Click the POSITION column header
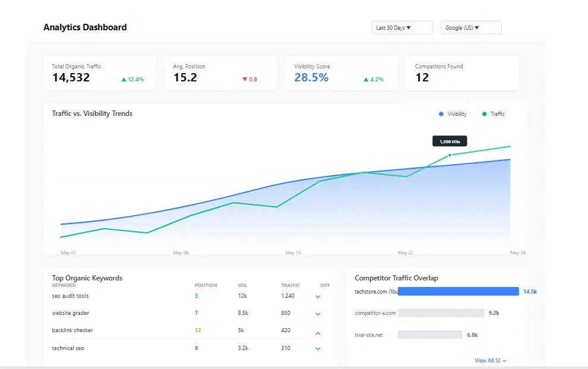Screen dimensions: 588x369 pos(206,285)
